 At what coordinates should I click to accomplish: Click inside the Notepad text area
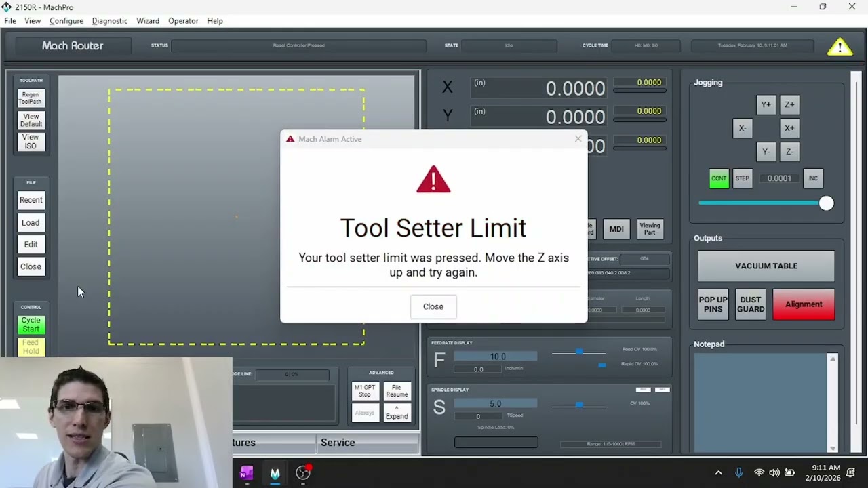tap(761, 402)
